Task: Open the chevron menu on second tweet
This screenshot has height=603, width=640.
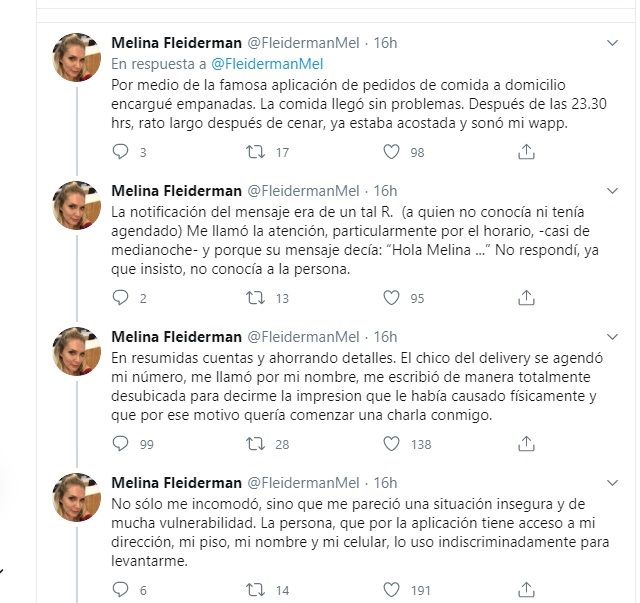Action: click(x=613, y=190)
